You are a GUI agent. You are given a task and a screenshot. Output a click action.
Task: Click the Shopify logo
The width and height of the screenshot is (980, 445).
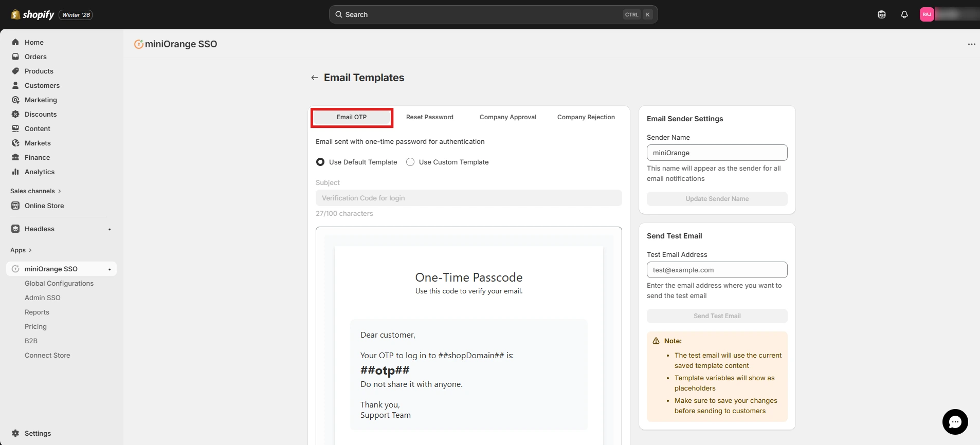pos(32,14)
